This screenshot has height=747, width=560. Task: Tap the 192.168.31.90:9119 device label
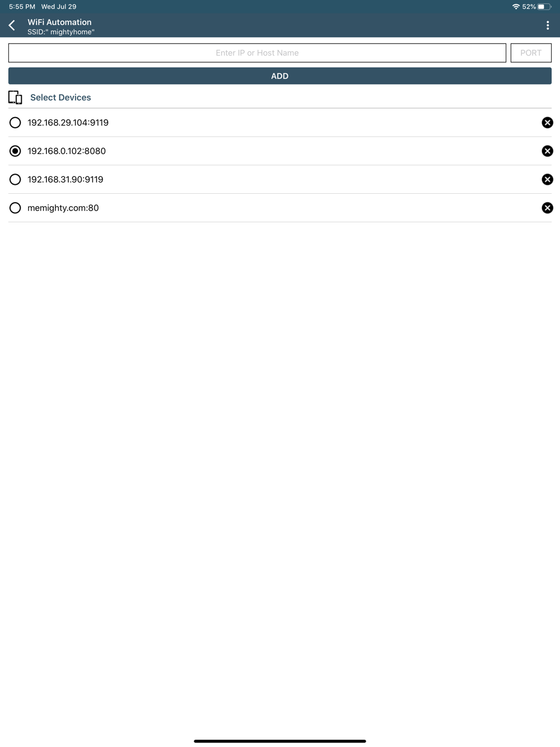click(x=66, y=179)
